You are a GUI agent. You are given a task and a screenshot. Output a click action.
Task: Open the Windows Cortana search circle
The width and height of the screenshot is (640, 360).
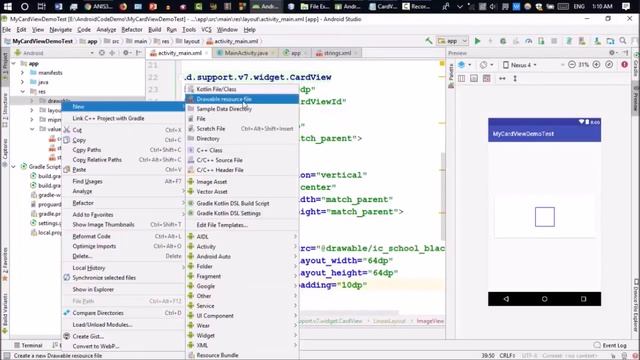pos(24,6)
